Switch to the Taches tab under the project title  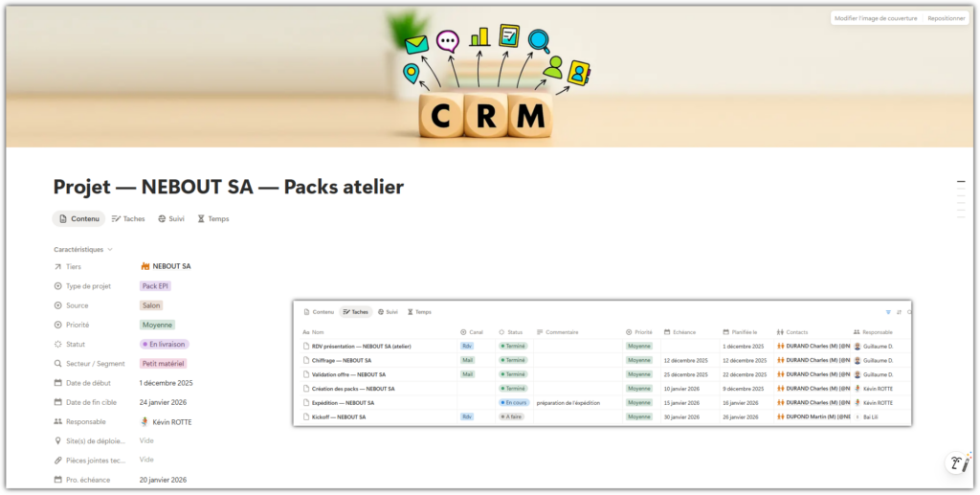click(x=128, y=218)
